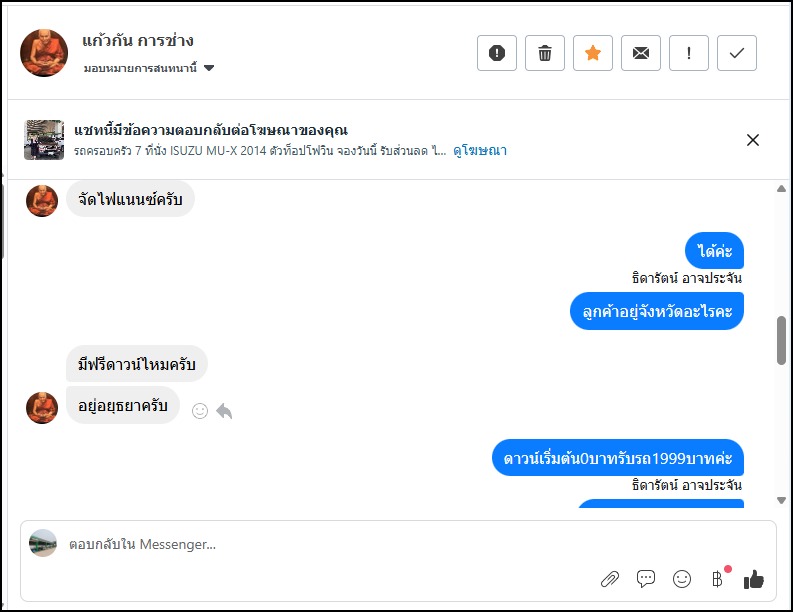Expand the มอบหมายการสนทนานี้ assignment dropdown
The height and width of the screenshot is (612, 793).
click(208, 68)
